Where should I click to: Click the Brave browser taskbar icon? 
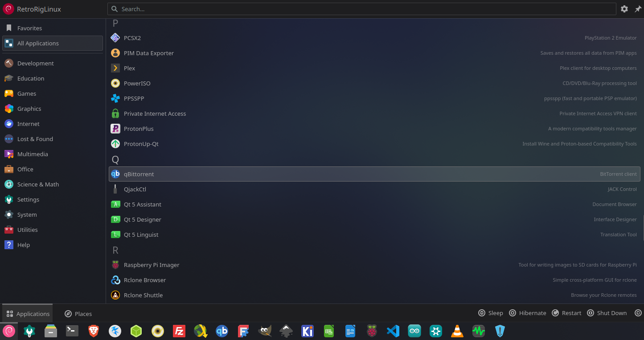(x=93, y=331)
